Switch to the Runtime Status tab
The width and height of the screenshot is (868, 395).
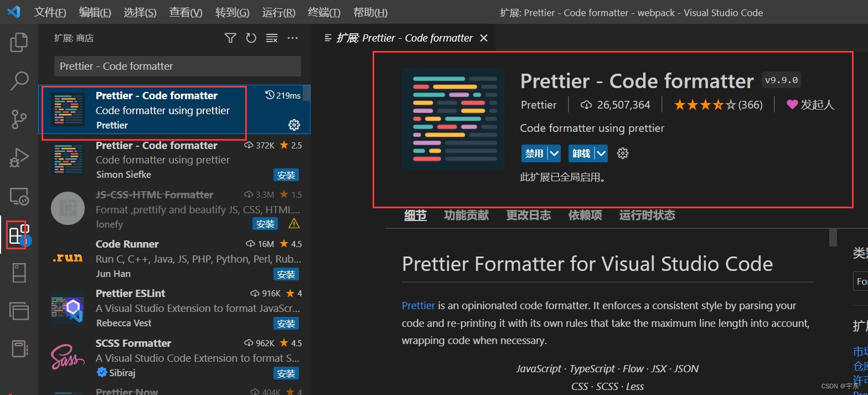(647, 215)
